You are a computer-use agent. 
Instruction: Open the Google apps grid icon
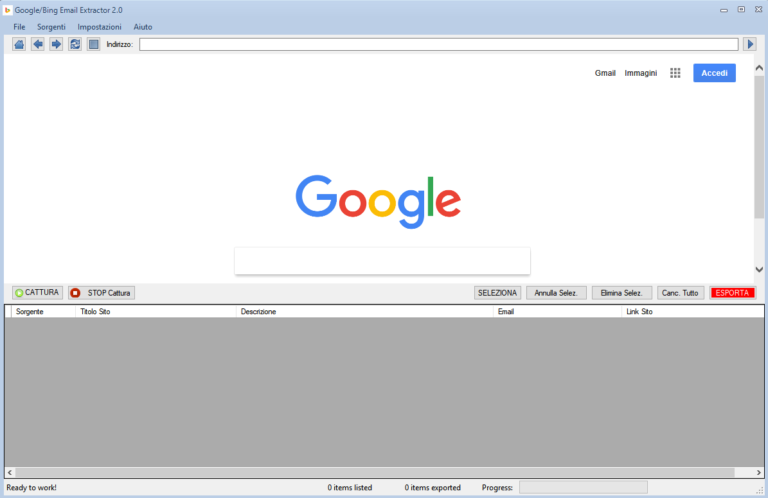coord(675,73)
